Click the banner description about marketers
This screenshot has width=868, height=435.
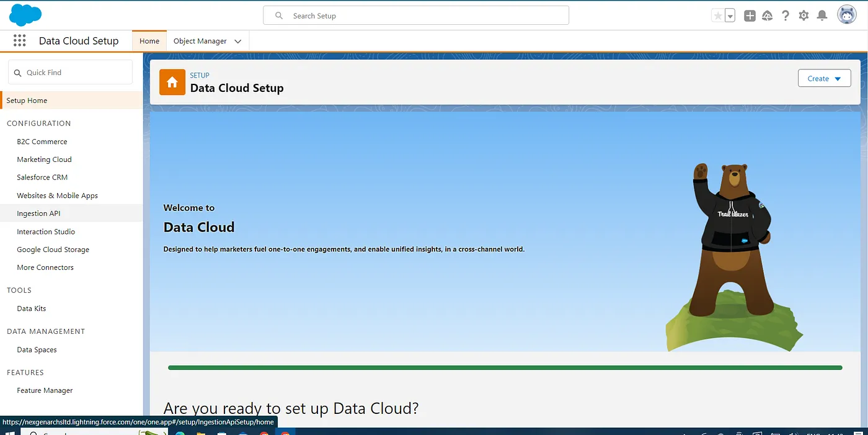pos(344,249)
